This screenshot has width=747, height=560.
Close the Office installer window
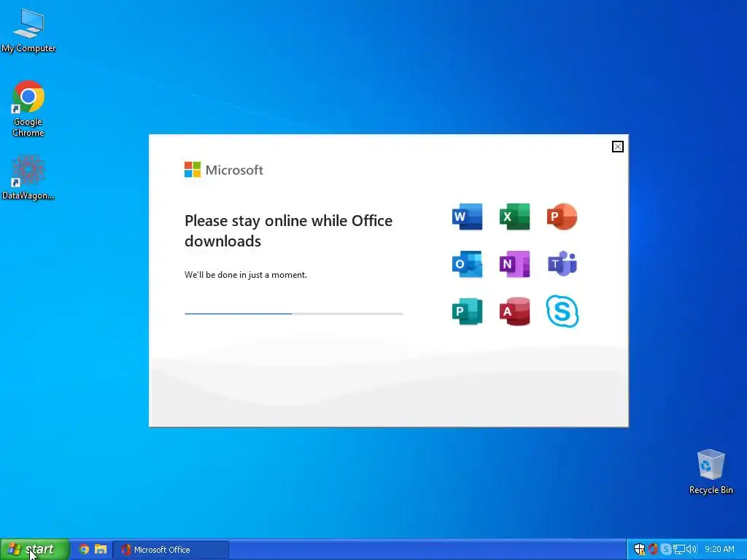click(617, 147)
